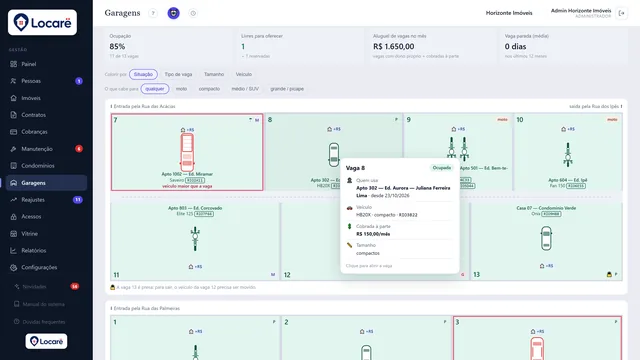Screen dimensions: 640x360
Task: Click the Reajustes trend icon
Action: pos(13,200)
